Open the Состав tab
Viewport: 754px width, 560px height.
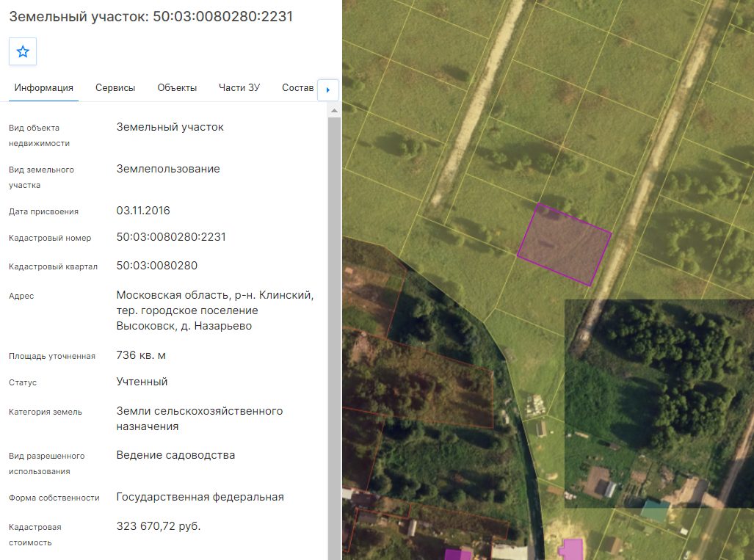(297, 88)
